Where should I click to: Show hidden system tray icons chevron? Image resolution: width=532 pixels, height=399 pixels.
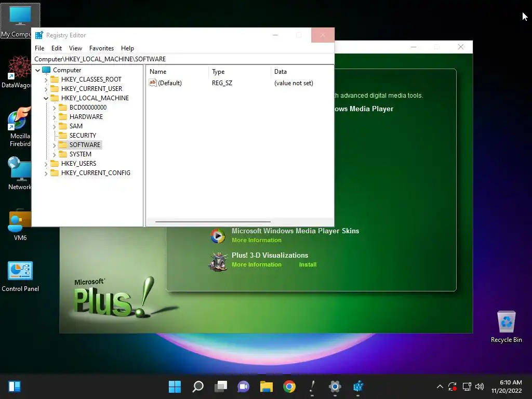440,387
